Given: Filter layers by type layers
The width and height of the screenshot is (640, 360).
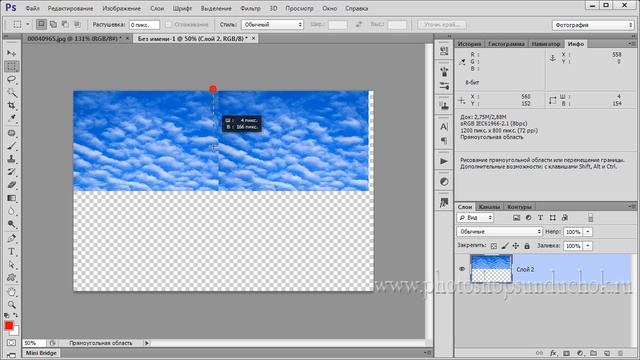Looking at the screenshot, I should tap(540, 218).
